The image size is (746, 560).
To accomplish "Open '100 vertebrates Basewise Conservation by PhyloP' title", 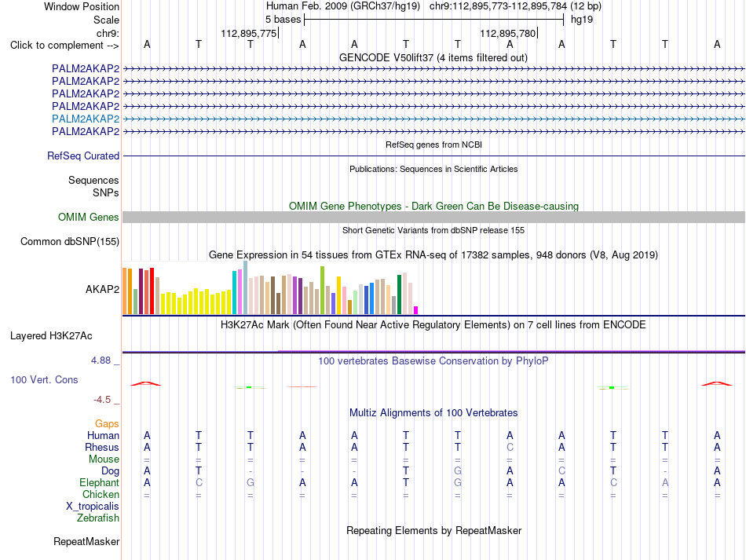I will (433, 361).
